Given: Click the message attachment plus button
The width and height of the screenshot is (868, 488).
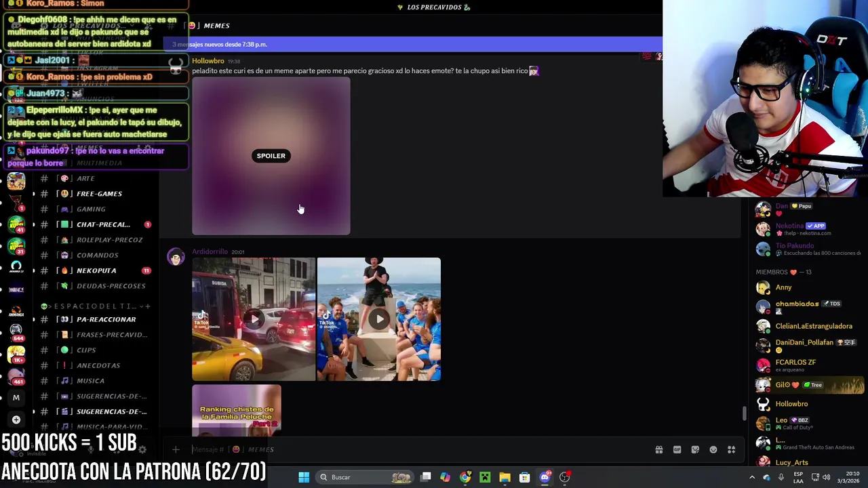Looking at the screenshot, I should click(176, 449).
